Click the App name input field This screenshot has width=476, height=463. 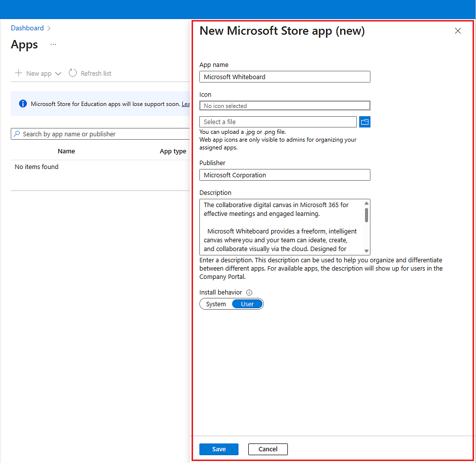[x=285, y=77]
